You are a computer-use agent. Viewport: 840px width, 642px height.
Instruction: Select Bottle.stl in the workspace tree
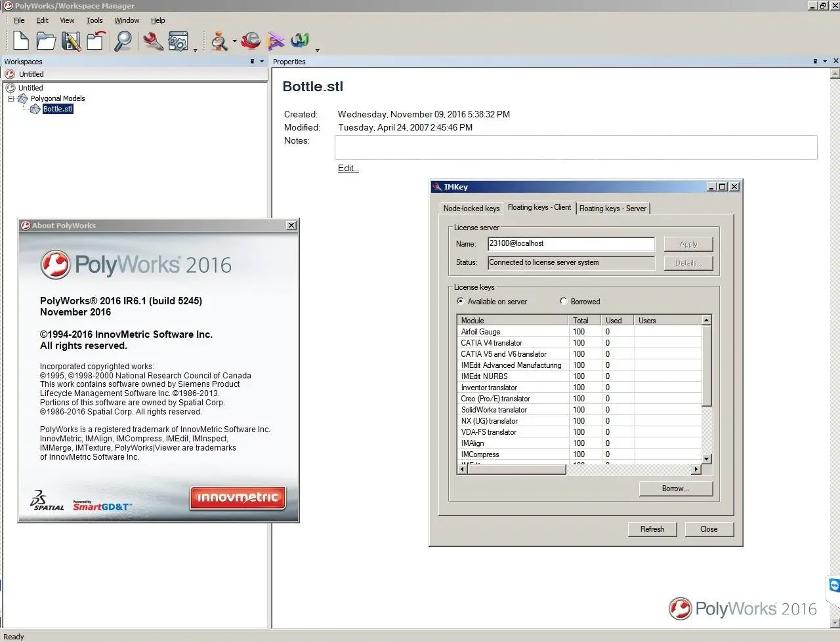tap(58, 109)
